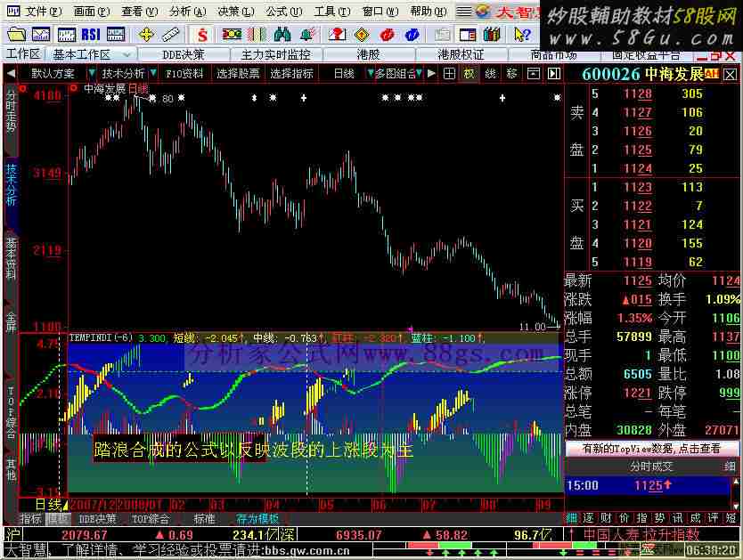Click the 细 label beside 分时成交 header
Screen dimensions: 743x560
(x=730, y=467)
